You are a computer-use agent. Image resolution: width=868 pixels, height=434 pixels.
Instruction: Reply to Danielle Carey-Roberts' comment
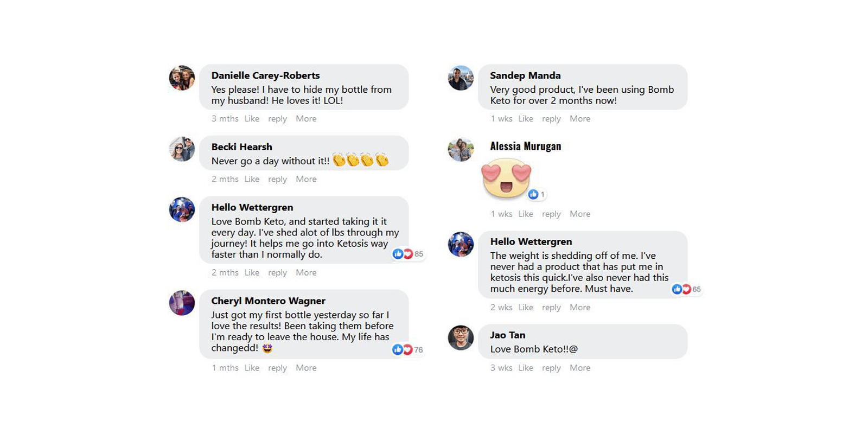pyautogui.click(x=277, y=119)
